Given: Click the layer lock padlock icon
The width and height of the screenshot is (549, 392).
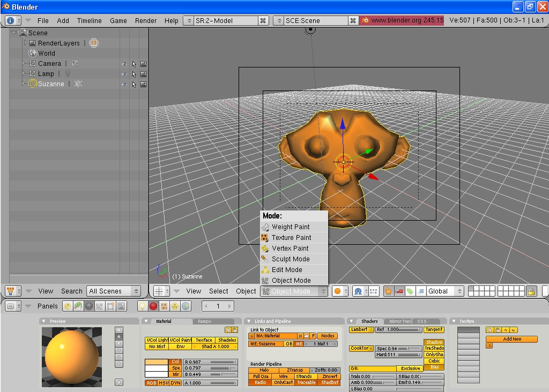Looking at the screenshot, I should pyautogui.click(x=531, y=291).
